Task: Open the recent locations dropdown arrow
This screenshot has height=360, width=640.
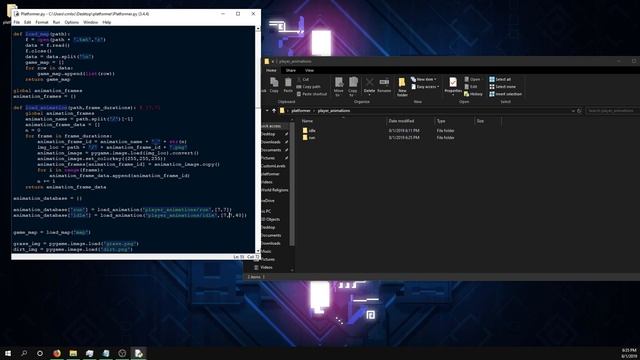Action: (x=267, y=111)
